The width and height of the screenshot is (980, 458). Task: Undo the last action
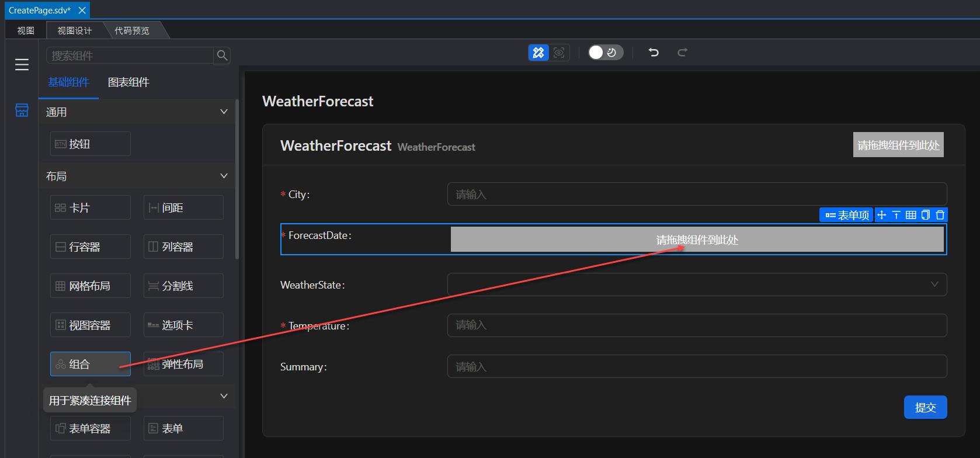pos(654,53)
